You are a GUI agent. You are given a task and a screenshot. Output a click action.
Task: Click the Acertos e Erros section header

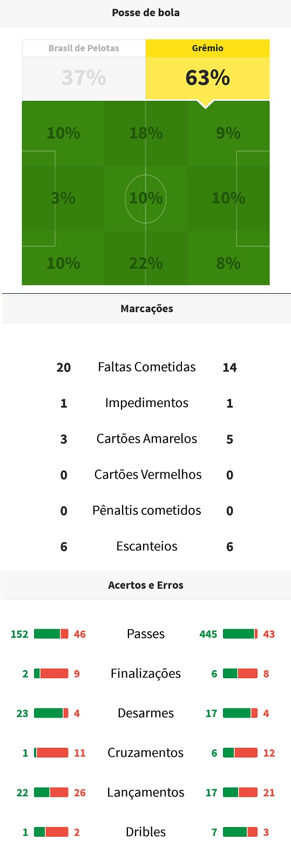[146, 585]
